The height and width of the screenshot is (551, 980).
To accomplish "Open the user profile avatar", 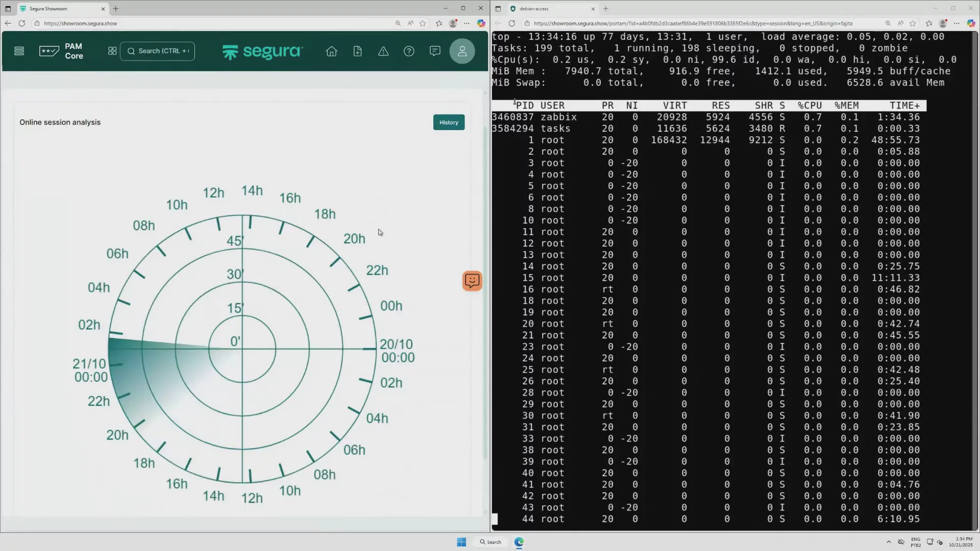I will pyautogui.click(x=462, y=51).
